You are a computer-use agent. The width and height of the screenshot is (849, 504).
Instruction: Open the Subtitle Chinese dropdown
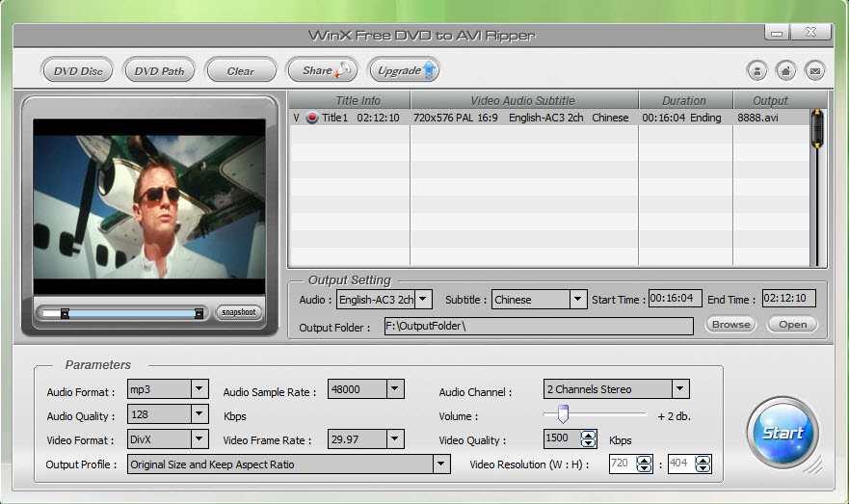pos(578,299)
